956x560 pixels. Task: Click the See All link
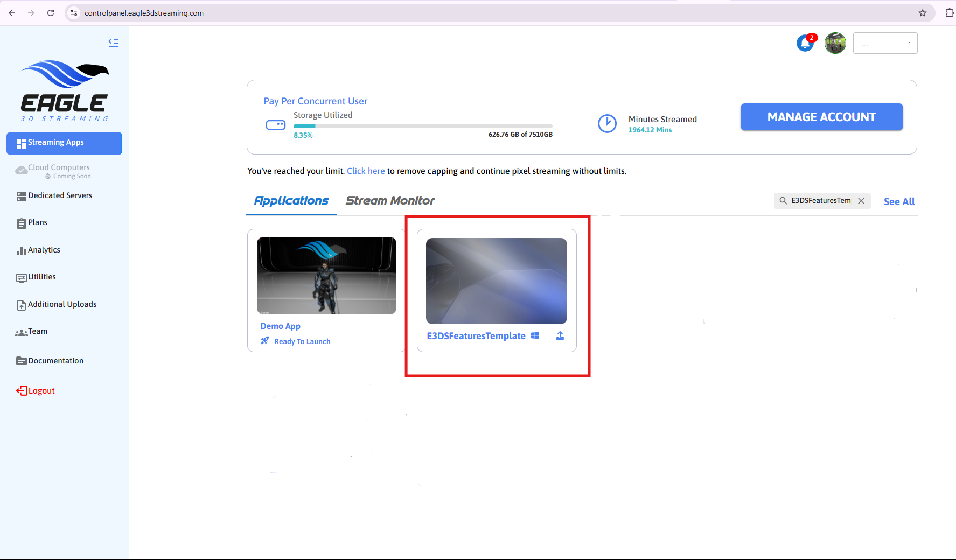[899, 202]
